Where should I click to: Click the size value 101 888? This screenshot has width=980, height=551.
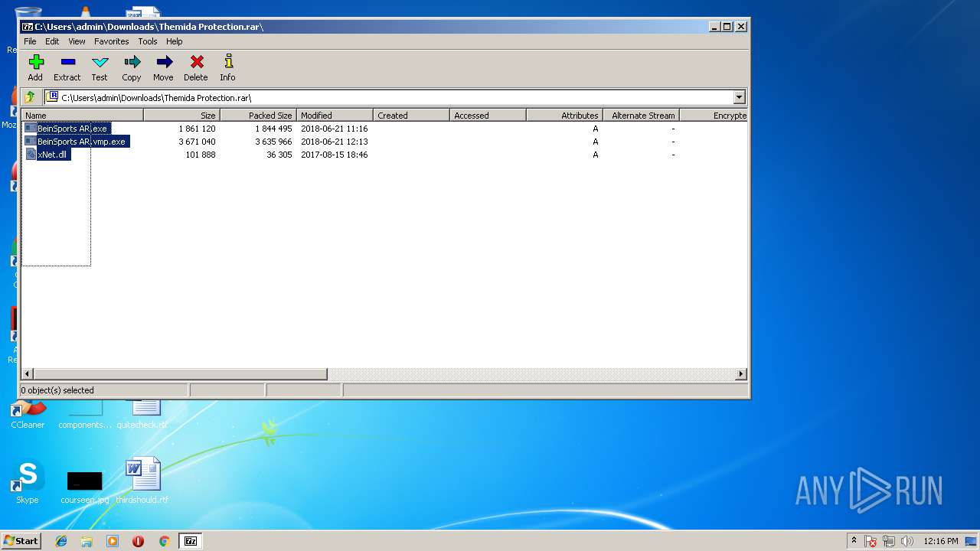pyautogui.click(x=201, y=155)
